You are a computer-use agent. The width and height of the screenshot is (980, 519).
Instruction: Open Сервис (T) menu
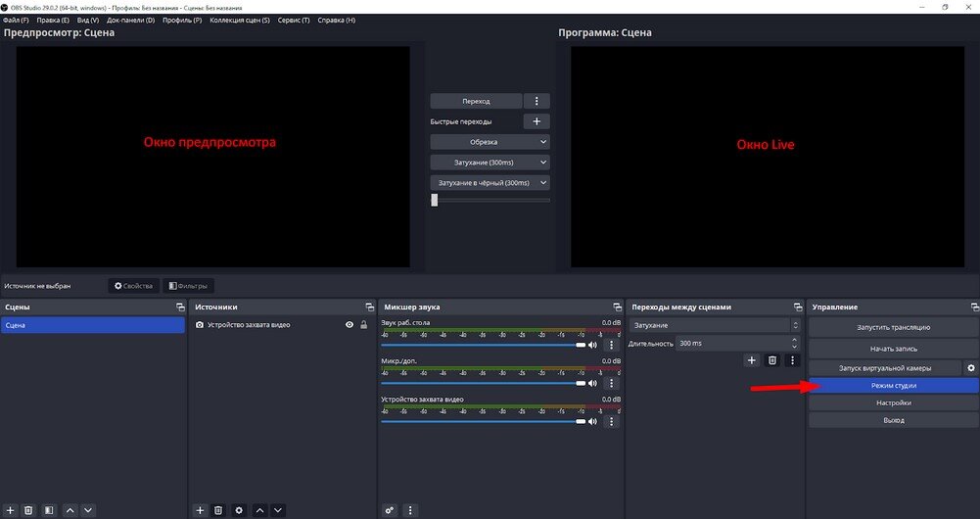(x=294, y=20)
